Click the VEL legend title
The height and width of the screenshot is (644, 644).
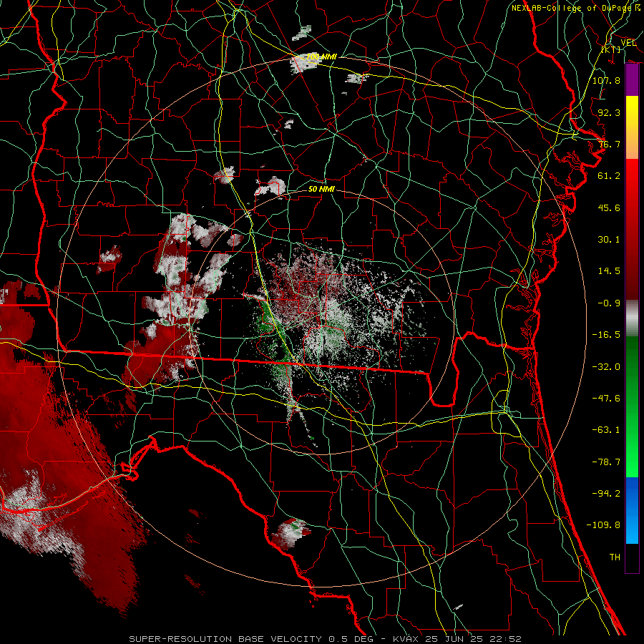628,43
